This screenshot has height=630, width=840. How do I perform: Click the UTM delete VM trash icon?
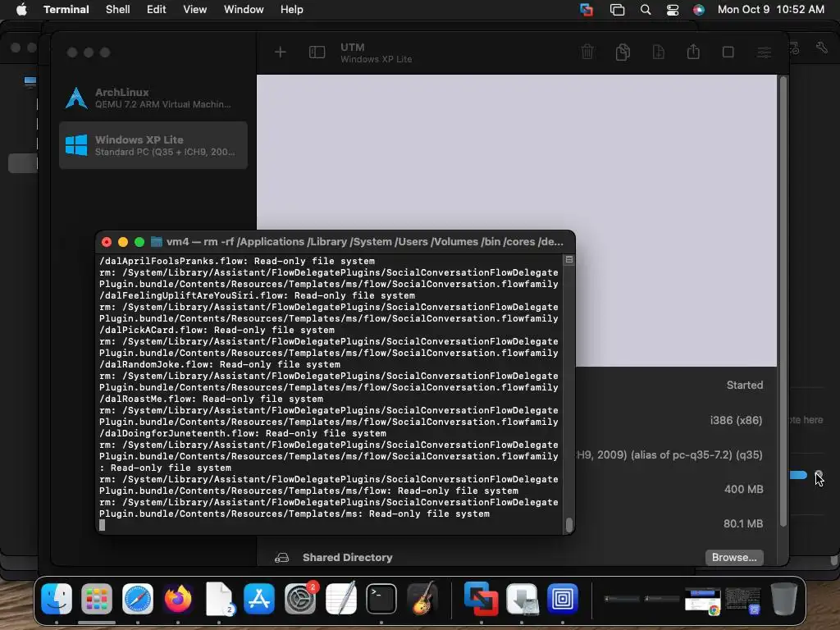click(x=587, y=52)
